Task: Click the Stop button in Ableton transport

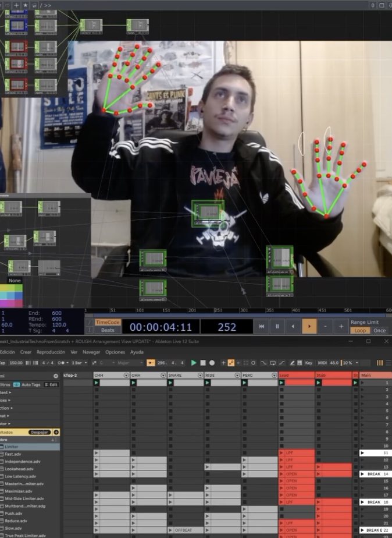Action: [203, 363]
